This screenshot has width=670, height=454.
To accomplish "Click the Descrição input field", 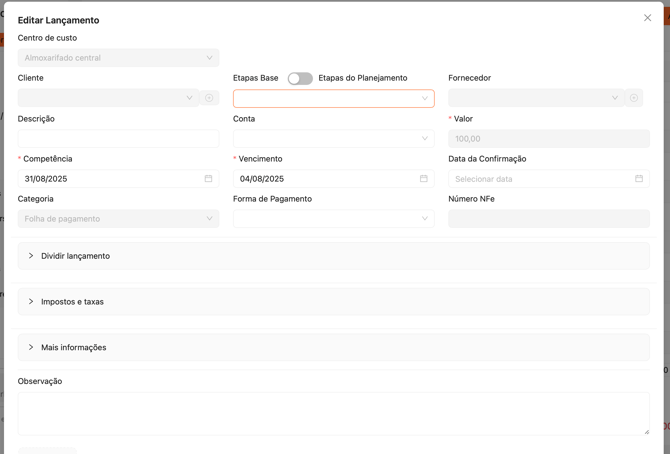I will click(x=118, y=139).
